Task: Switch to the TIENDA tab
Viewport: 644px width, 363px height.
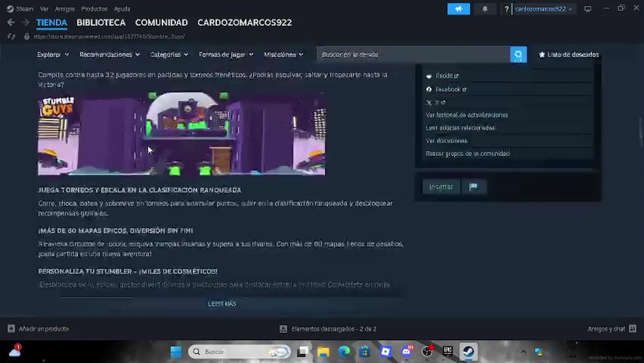Action: point(51,23)
